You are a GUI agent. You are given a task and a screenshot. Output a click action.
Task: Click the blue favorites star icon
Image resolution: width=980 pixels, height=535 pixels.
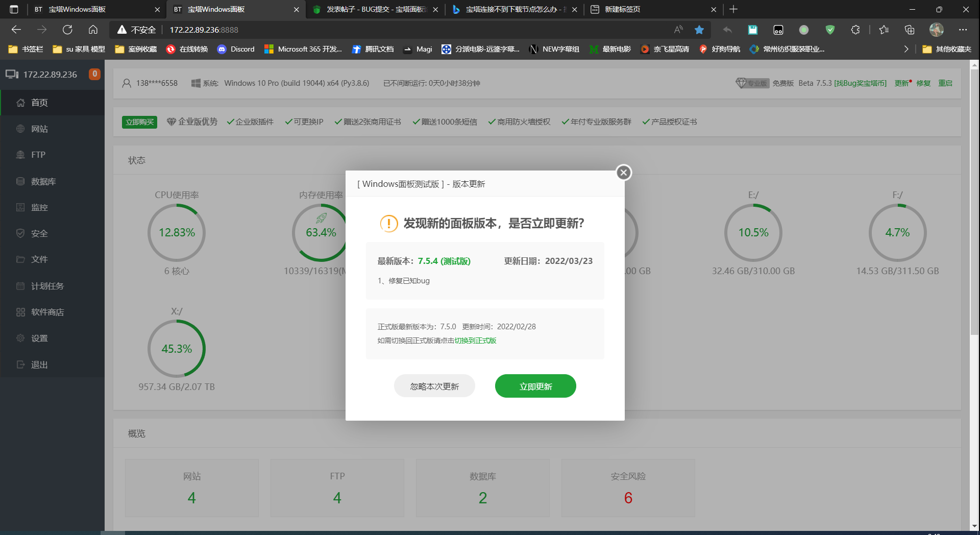699,30
